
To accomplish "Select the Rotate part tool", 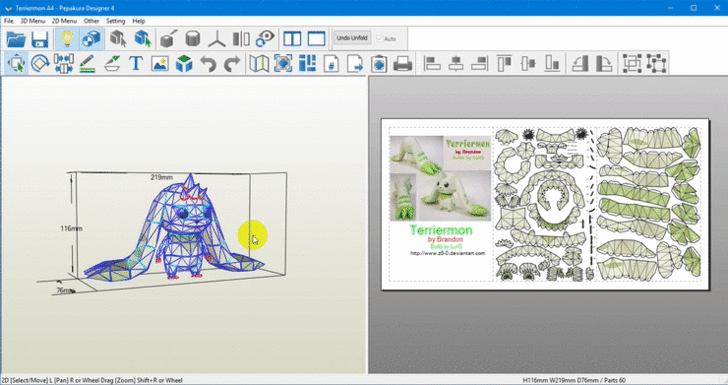I will [40, 64].
